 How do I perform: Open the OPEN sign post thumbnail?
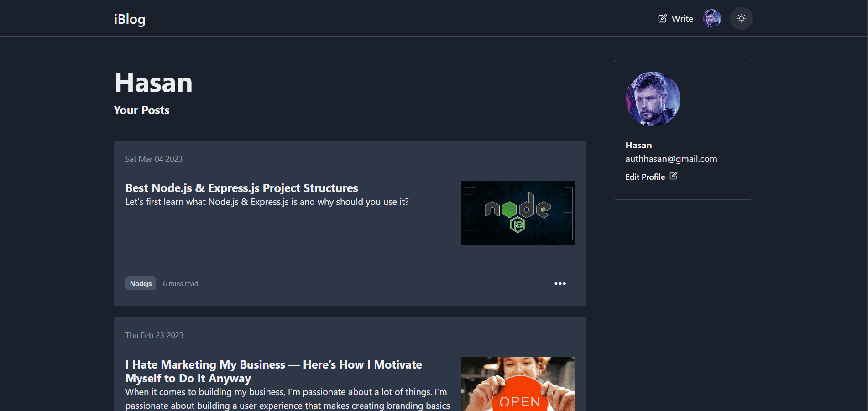point(518,384)
